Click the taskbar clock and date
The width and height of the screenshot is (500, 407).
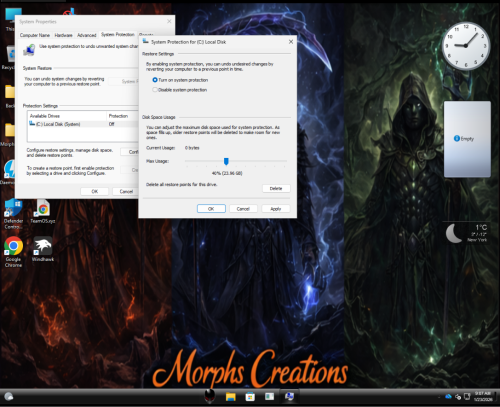point(483,396)
